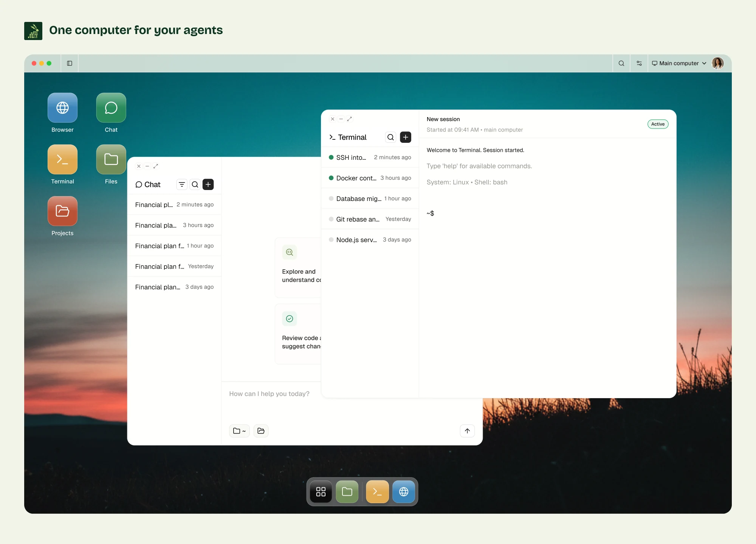This screenshot has width=756, height=544.
Task: Click the Explore and understand suggestion card
Action: [x=298, y=267]
